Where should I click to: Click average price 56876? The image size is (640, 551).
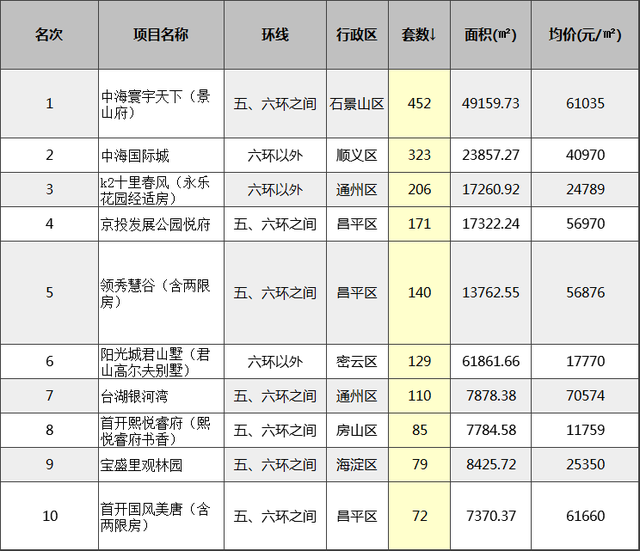click(x=585, y=293)
